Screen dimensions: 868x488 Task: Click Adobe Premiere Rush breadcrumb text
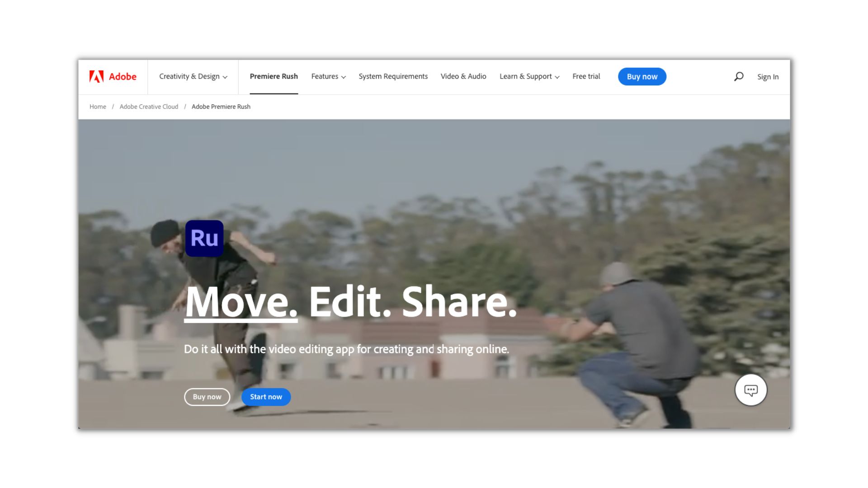pyautogui.click(x=221, y=107)
